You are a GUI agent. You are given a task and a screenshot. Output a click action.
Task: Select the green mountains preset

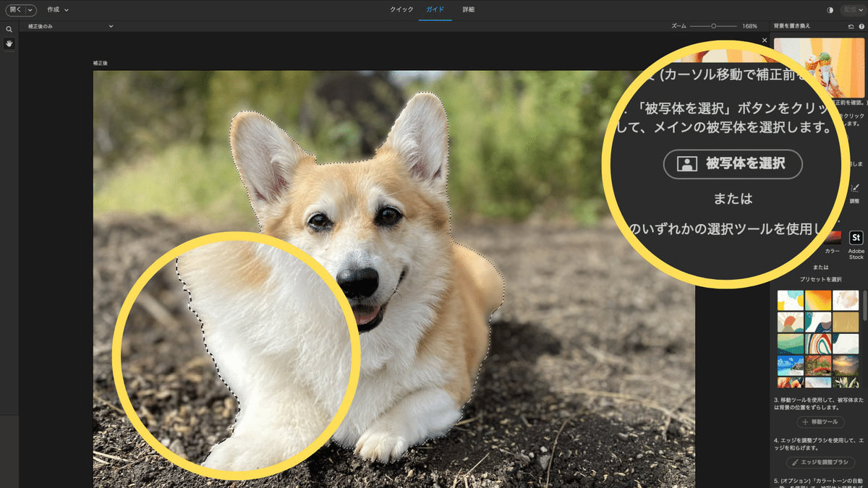click(x=790, y=343)
